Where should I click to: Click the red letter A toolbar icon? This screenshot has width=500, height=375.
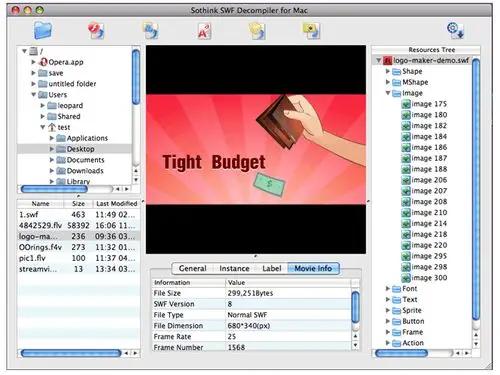tap(204, 31)
